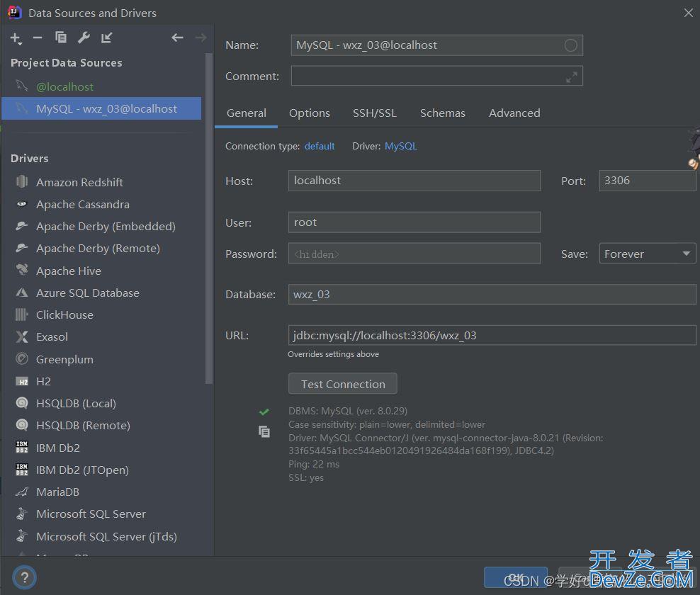700x595 pixels.
Task: Open the Advanced tab
Action: pos(514,113)
